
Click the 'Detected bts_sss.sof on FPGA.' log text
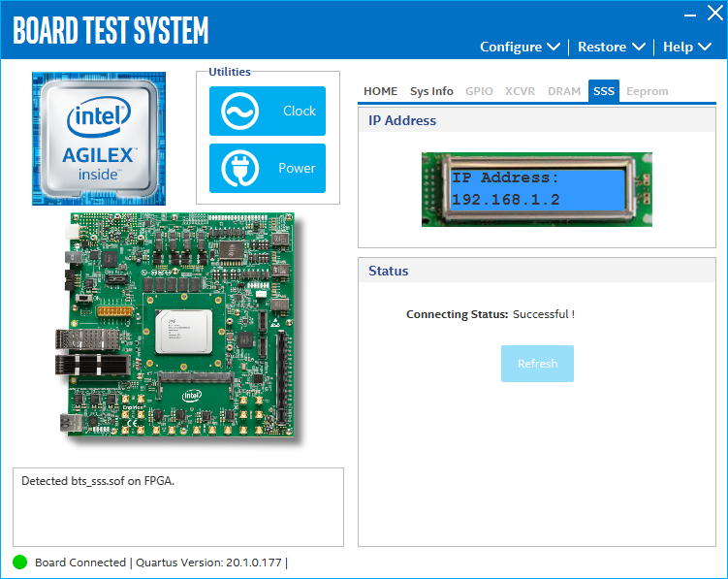click(98, 481)
